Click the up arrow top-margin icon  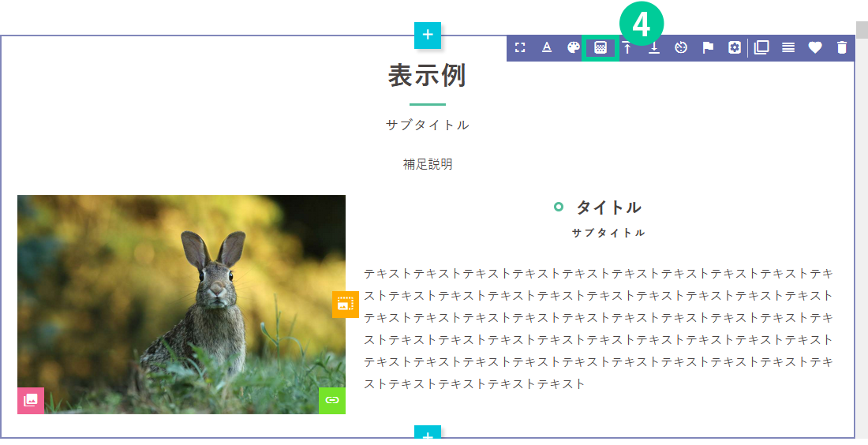pos(627,48)
